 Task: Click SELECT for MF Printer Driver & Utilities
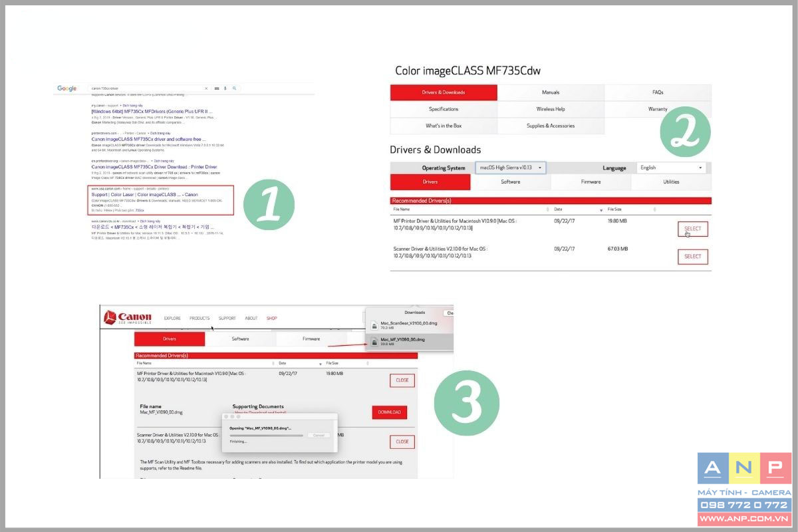[693, 229]
